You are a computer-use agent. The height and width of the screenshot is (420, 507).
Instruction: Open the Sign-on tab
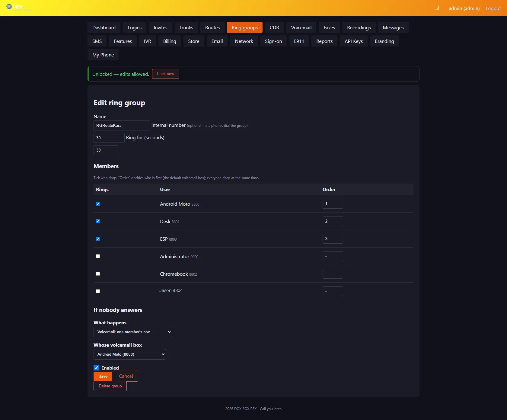[273, 41]
